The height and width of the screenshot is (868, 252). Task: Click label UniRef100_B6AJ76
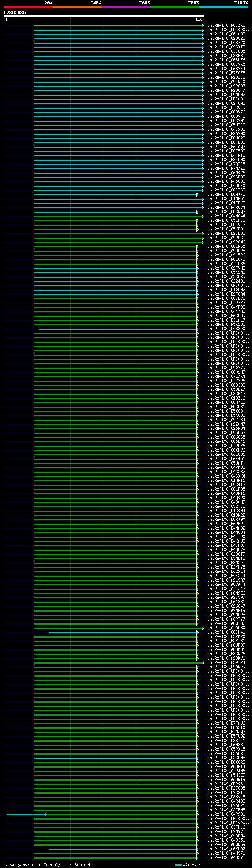pyautogui.click(x=226, y=195)
